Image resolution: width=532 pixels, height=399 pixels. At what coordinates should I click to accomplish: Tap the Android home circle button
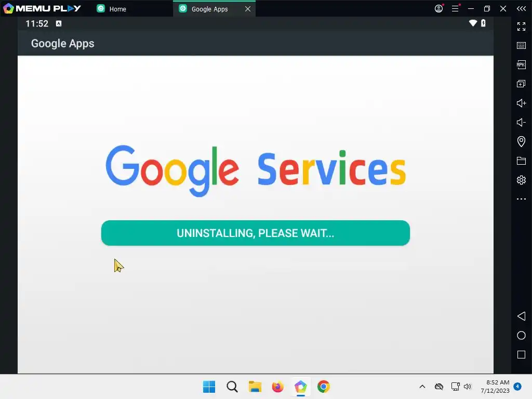tap(521, 336)
